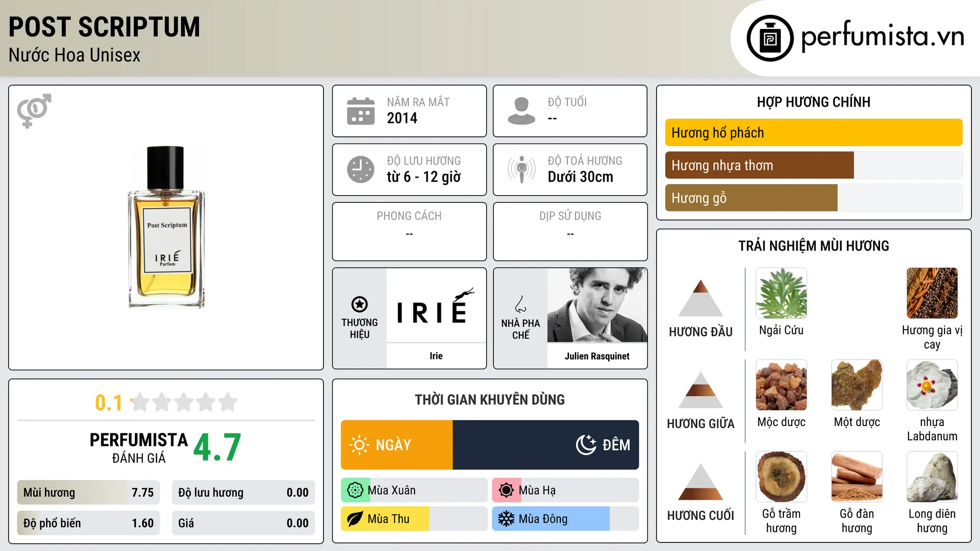
Task: Click the perfumista.vn site name
Action: tap(882, 36)
